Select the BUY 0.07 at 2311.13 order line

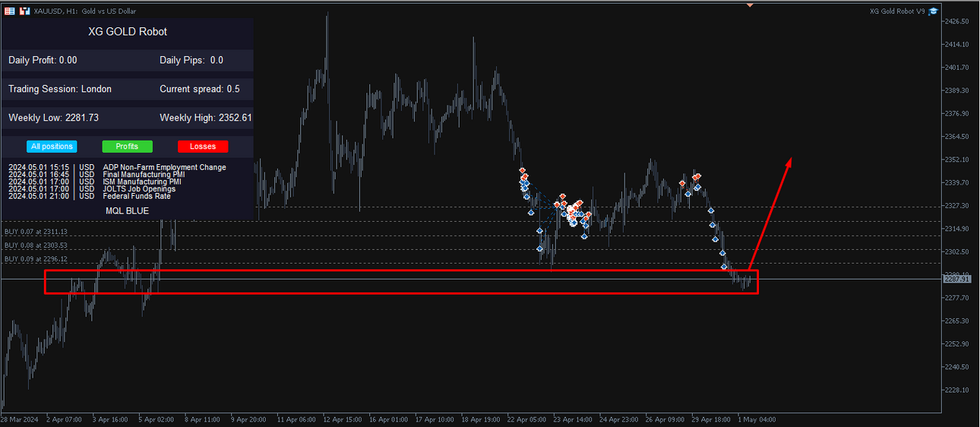tap(36, 232)
